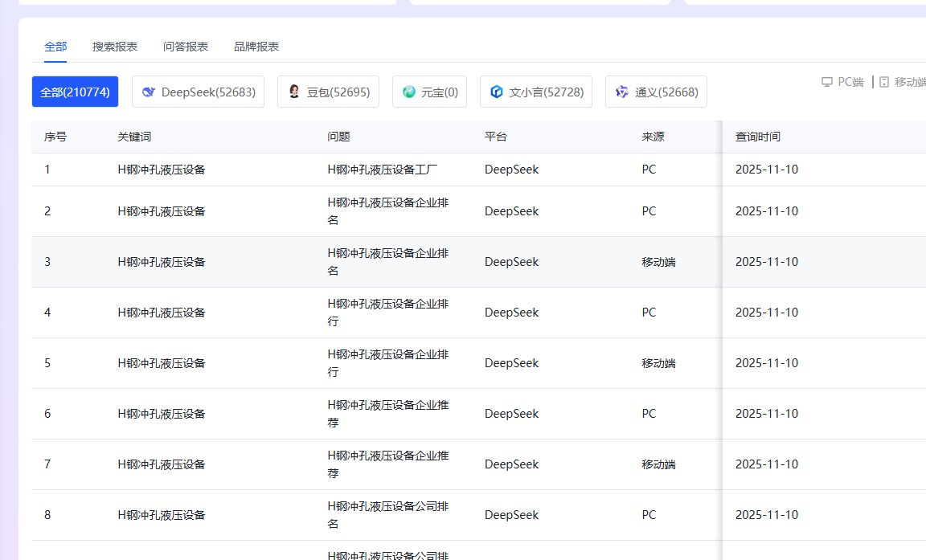The height and width of the screenshot is (560, 926).
Task: Switch to PC端 view
Action: pos(842,81)
